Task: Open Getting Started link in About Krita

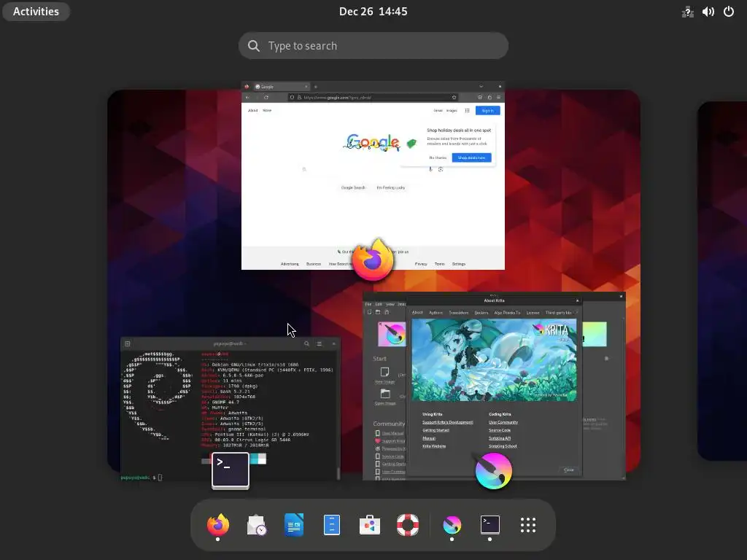Action: coord(436,430)
